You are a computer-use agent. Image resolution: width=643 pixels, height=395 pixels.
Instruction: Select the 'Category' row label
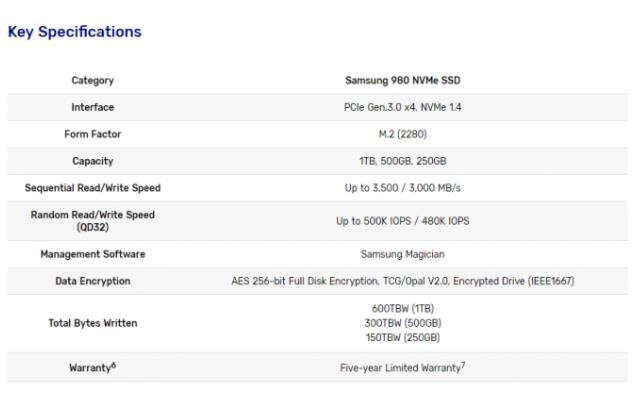[93, 80]
